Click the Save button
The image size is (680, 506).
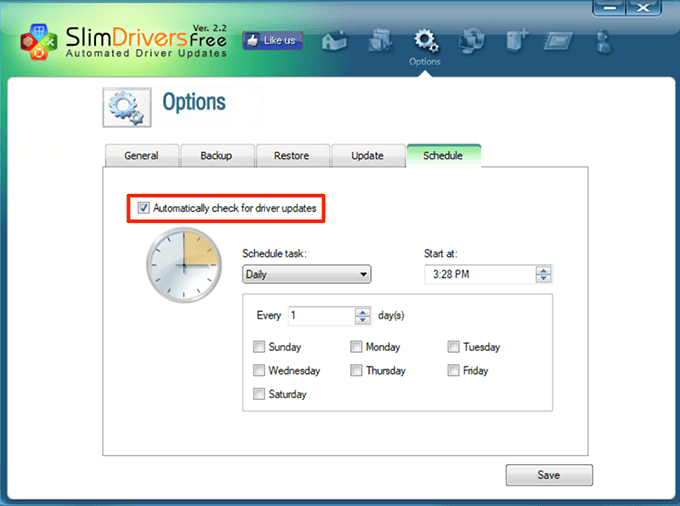click(x=549, y=475)
